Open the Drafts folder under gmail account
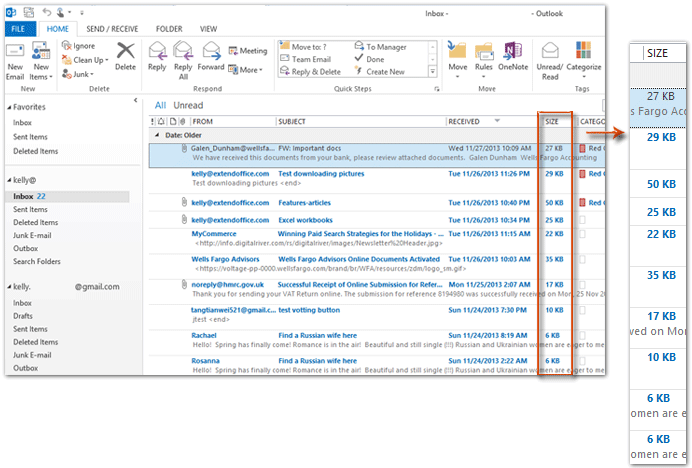Image resolution: width=692 pixels, height=468 pixels. coord(23,316)
